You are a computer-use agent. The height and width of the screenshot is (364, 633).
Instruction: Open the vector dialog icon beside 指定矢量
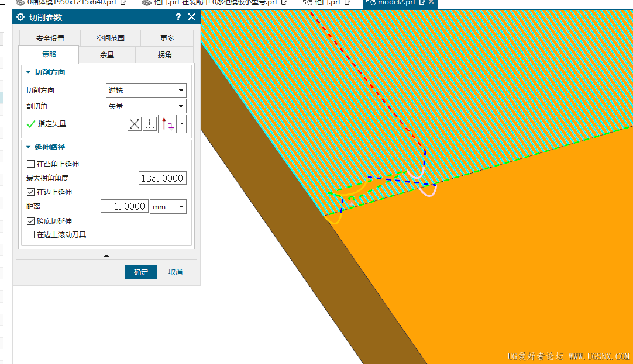tap(150, 124)
